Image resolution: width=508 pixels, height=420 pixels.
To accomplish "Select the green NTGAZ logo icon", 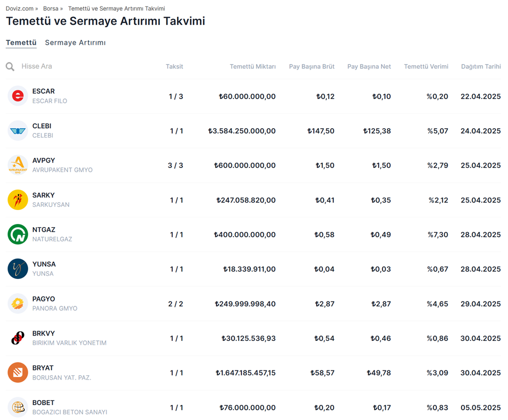I will coord(18,234).
